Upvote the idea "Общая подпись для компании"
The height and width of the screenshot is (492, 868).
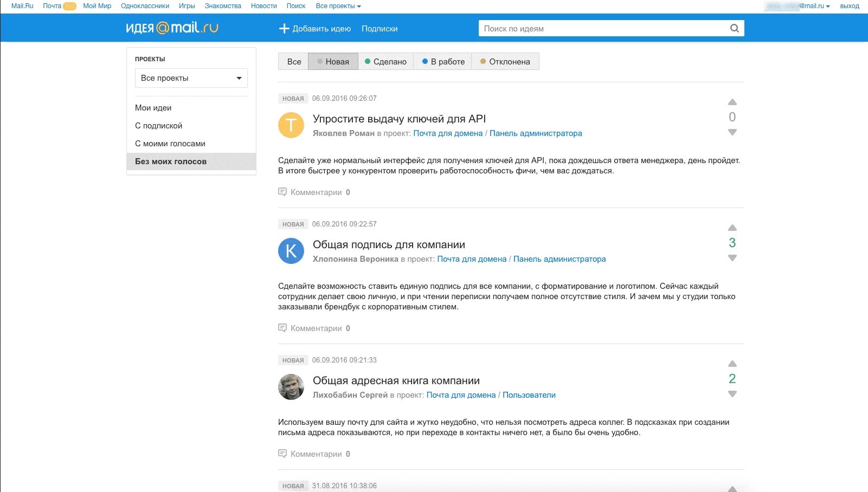pos(732,228)
